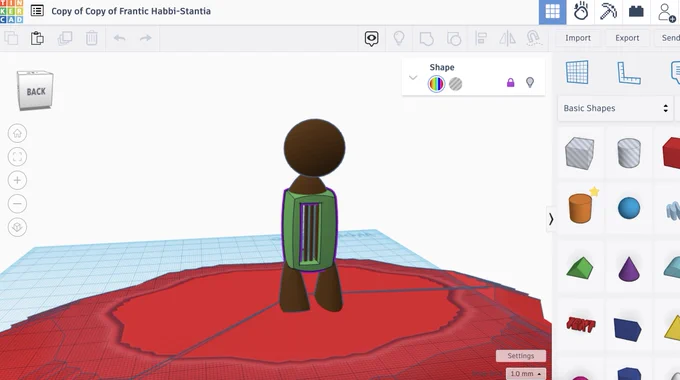Select the striped Hole swatch
Viewport: 680px width, 380px height.
point(455,84)
